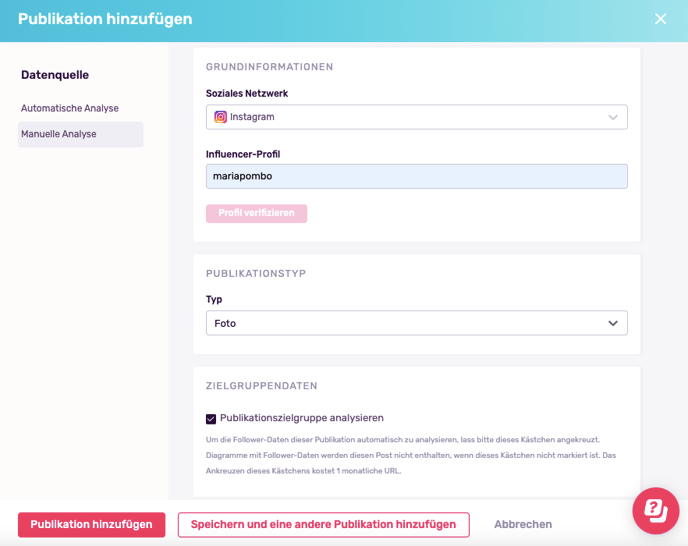Click the Publikationszielgruppe analysieren label
This screenshot has width=688, height=546.
[302, 418]
